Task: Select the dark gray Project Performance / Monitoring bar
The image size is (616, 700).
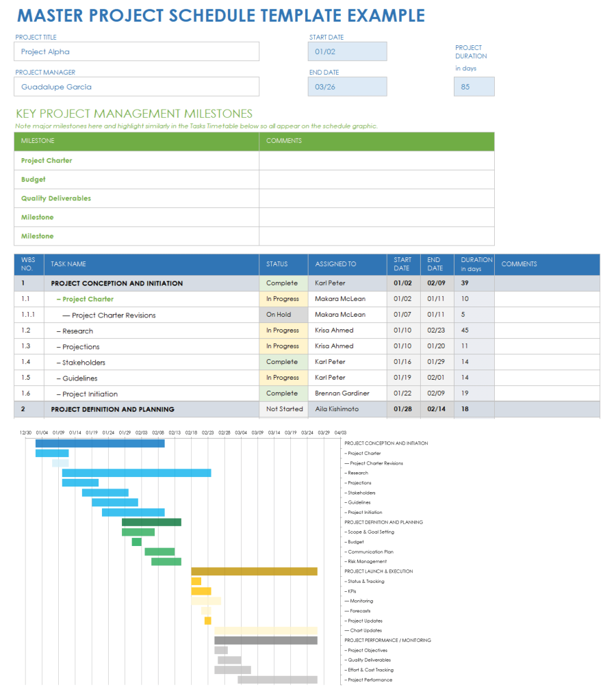Action: click(266, 640)
